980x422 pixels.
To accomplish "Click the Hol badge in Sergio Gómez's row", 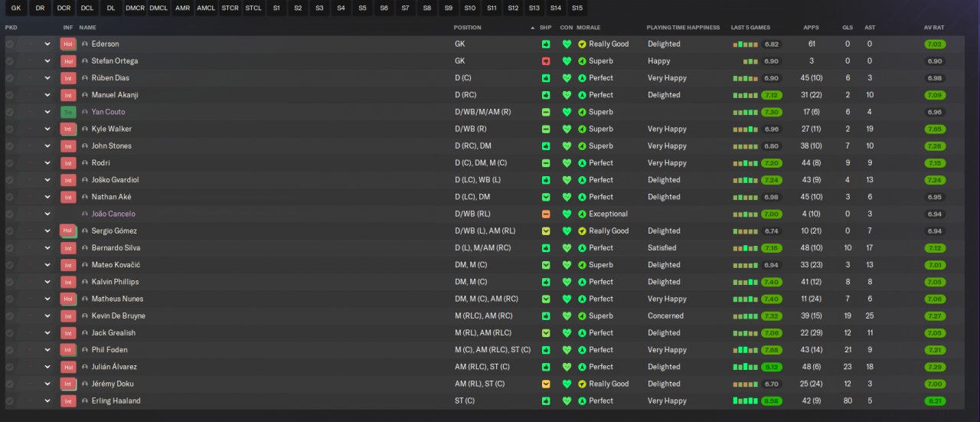I will pyautogui.click(x=68, y=231).
